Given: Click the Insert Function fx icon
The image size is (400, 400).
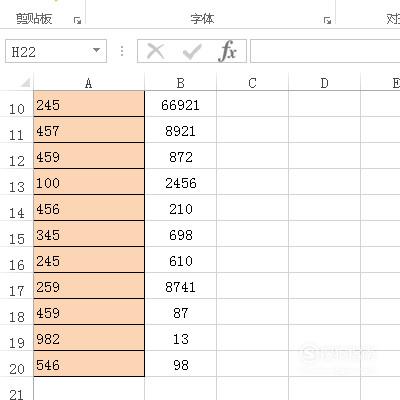Looking at the screenshot, I should pos(228,51).
